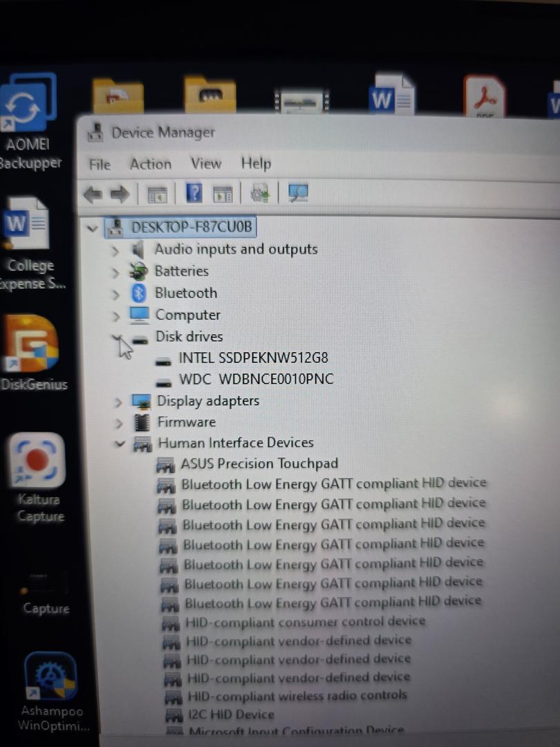Select the WDC WDBNCE0010PNC disk drive
Image resolution: width=560 pixels, height=747 pixels.
coord(256,379)
